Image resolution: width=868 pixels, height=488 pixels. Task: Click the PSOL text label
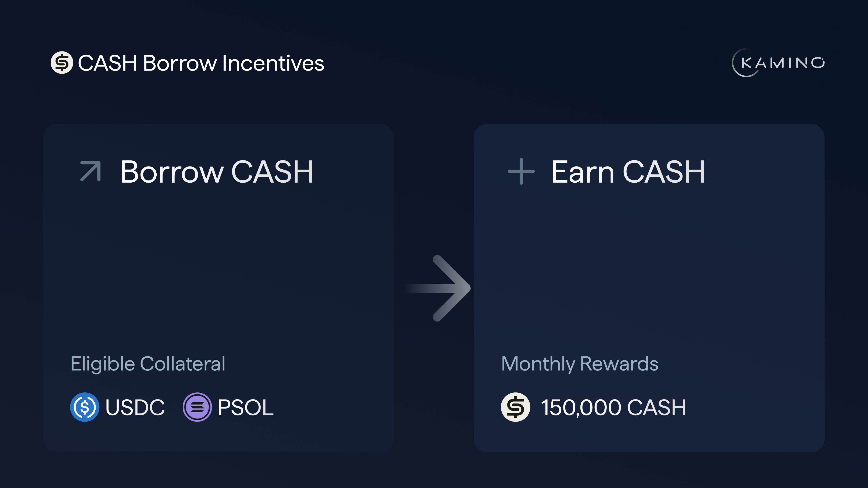pos(246,408)
